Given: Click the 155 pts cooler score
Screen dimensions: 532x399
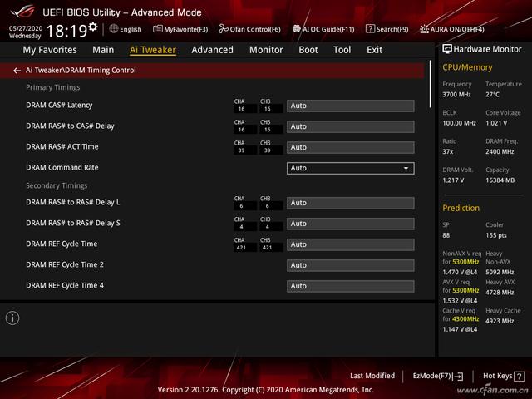Looking at the screenshot, I should click(496, 235).
